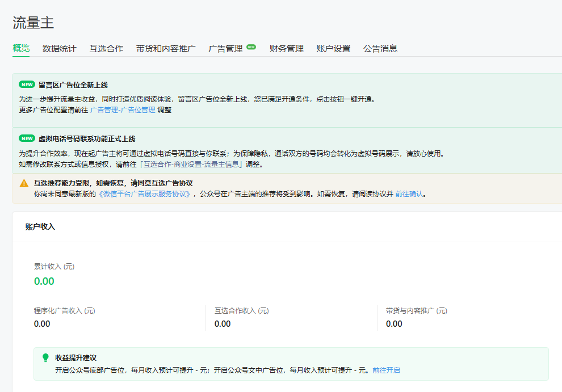
Task: Click the 账户收入 section heading
Action: coord(40,226)
